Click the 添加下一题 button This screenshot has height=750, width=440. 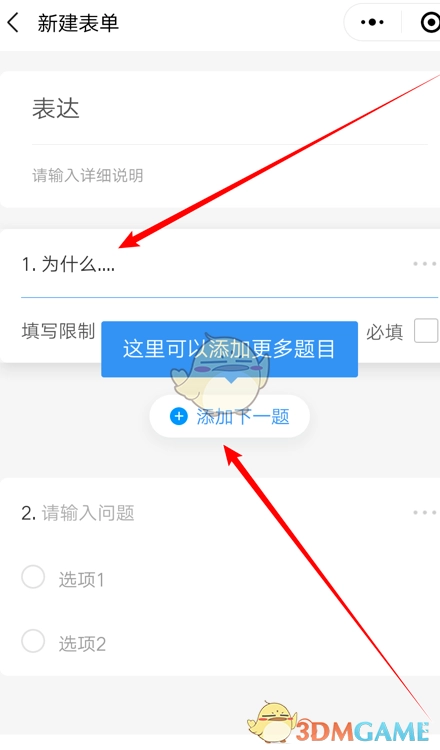(x=230, y=416)
